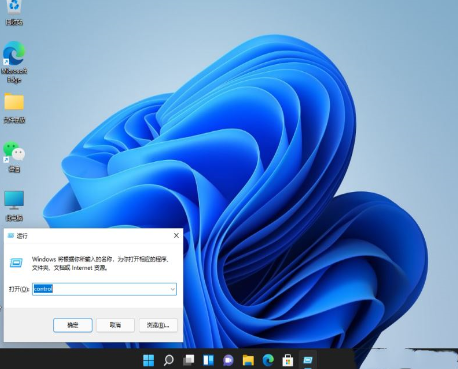Click the Open text field containing control

104,289
